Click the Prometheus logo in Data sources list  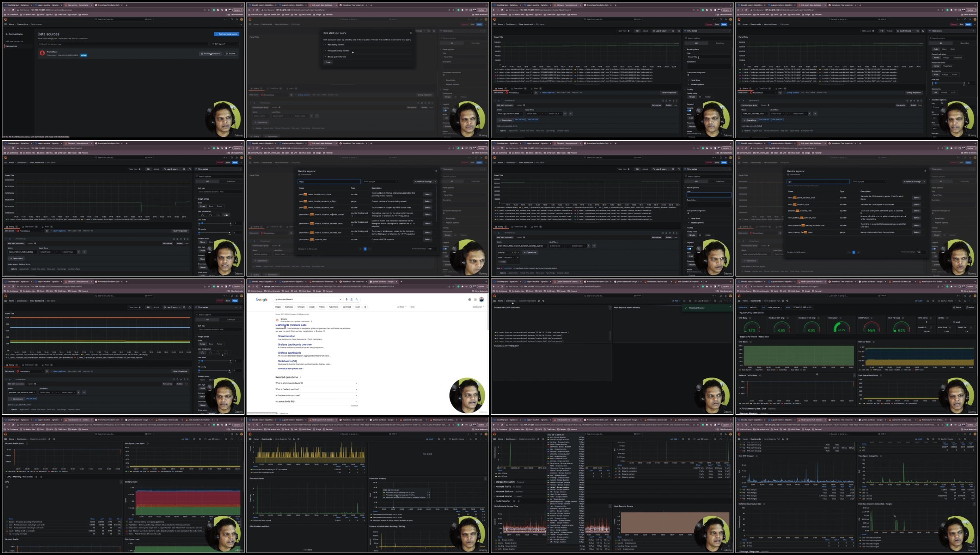[42, 53]
